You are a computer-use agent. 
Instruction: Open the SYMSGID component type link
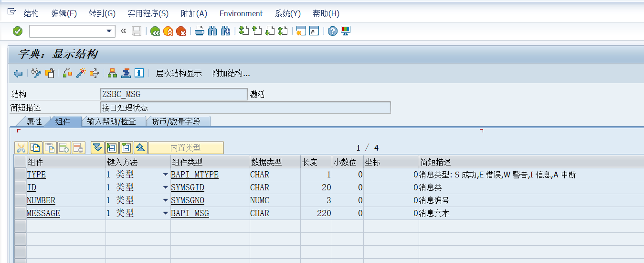point(188,187)
